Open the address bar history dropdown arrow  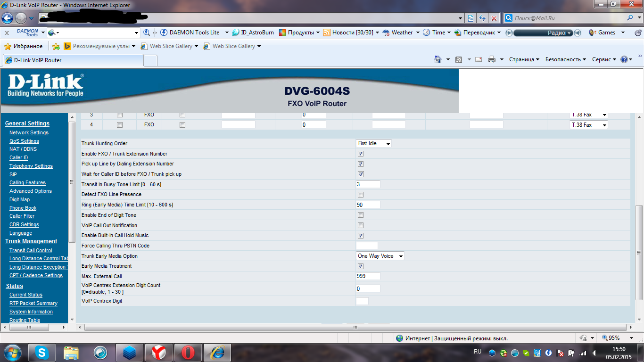point(461,18)
